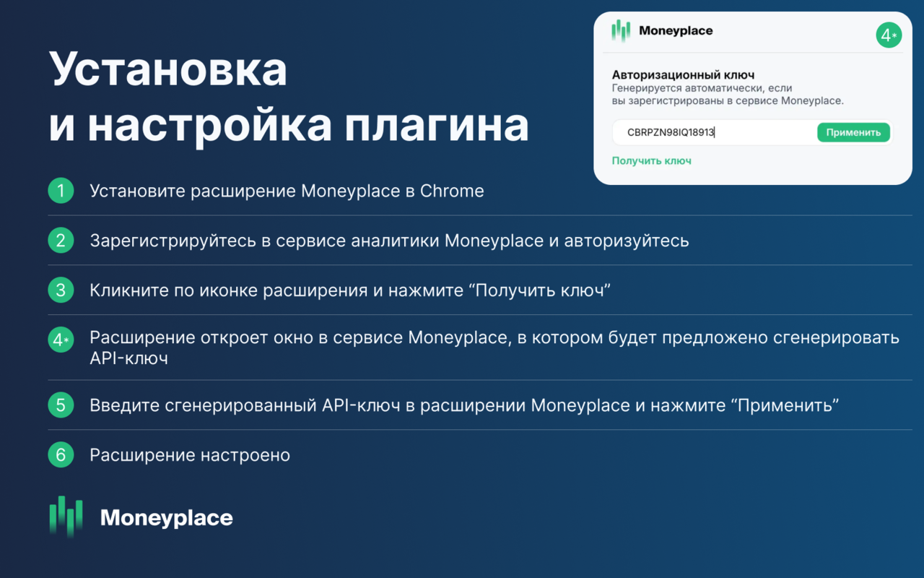Click the step text about installing the Chrome extension
Image resolution: width=924 pixels, height=578 pixels.
(286, 191)
